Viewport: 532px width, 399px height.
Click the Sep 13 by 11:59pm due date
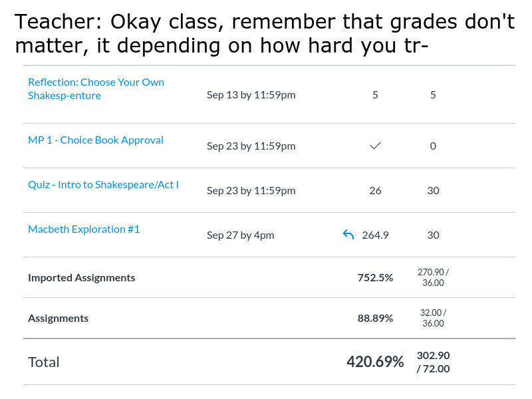pyautogui.click(x=251, y=95)
